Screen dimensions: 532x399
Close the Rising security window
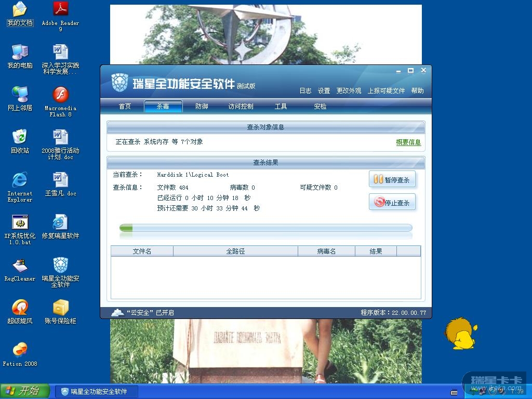(423, 70)
